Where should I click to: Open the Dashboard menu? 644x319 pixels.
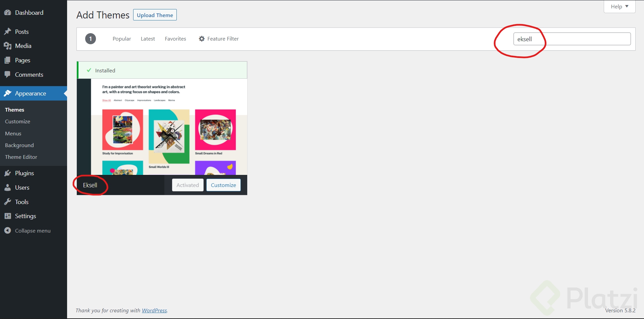click(34, 13)
